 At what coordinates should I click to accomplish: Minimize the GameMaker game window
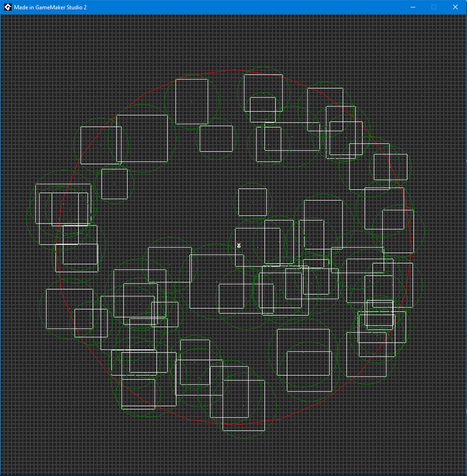point(412,7)
